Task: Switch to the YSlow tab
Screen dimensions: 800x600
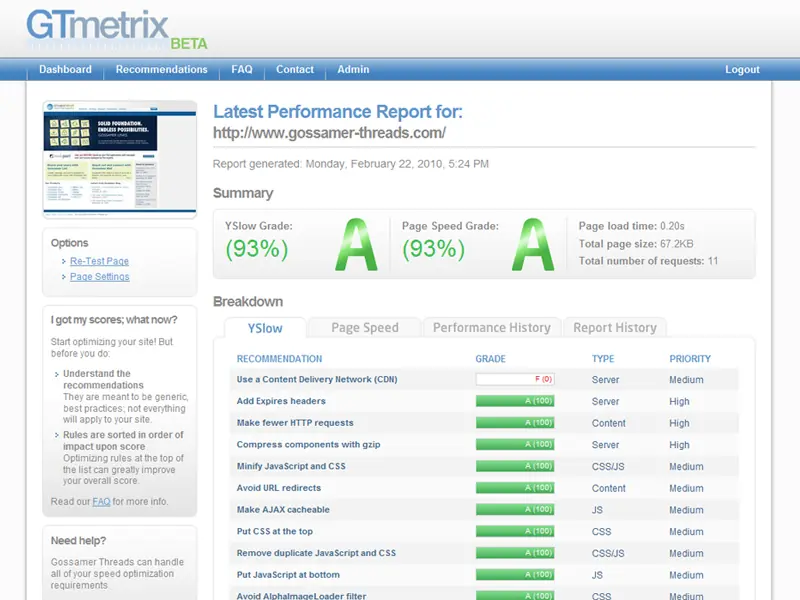Action: coord(265,328)
